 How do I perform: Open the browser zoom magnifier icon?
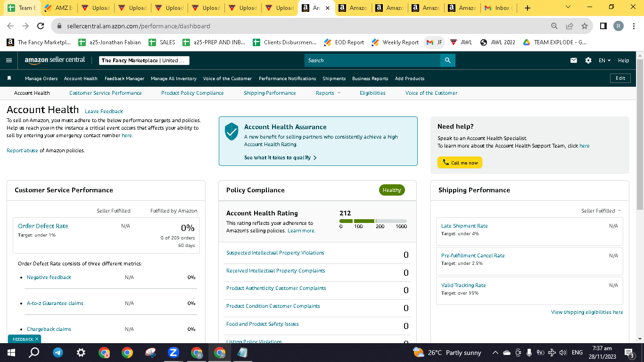[554, 26]
